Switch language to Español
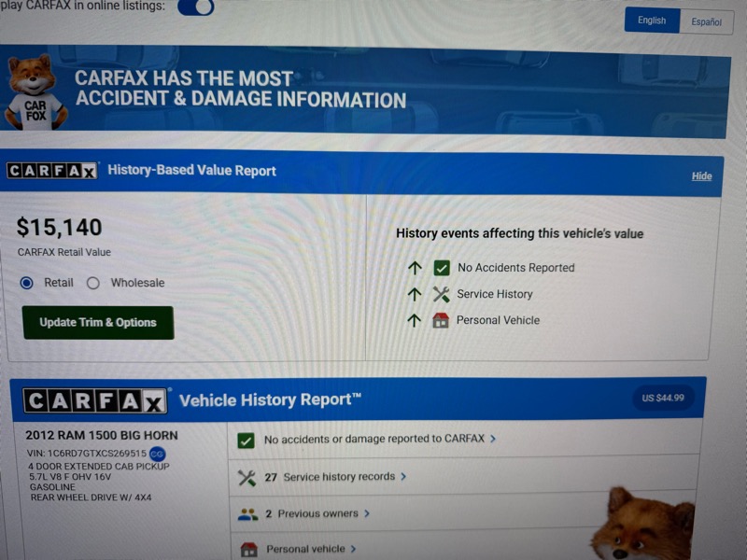The width and height of the screenshot is (747, 560). (705, 21)
